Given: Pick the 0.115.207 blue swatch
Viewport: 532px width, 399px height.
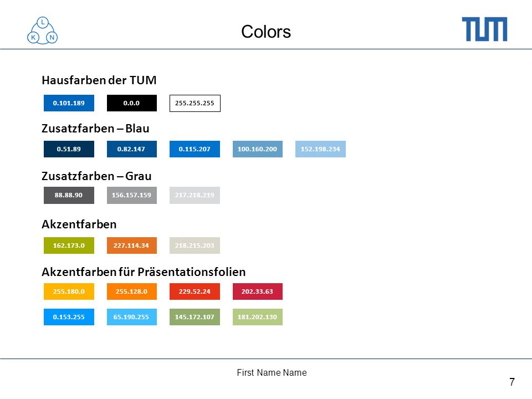Looking at the screenshot, I should coord(195,149).
